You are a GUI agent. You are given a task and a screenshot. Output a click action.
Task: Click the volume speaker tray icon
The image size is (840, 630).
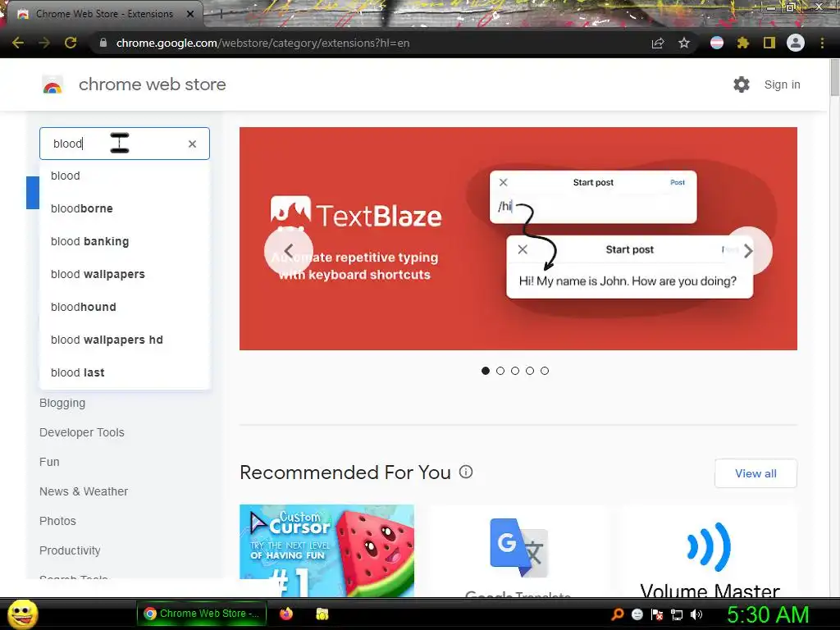[696, 614]
